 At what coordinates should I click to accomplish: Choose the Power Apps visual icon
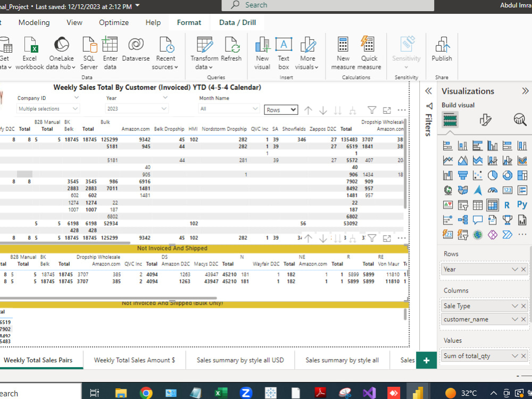492,235
